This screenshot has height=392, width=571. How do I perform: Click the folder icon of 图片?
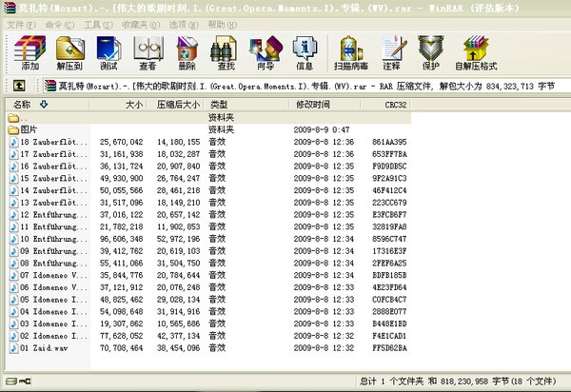13,129
